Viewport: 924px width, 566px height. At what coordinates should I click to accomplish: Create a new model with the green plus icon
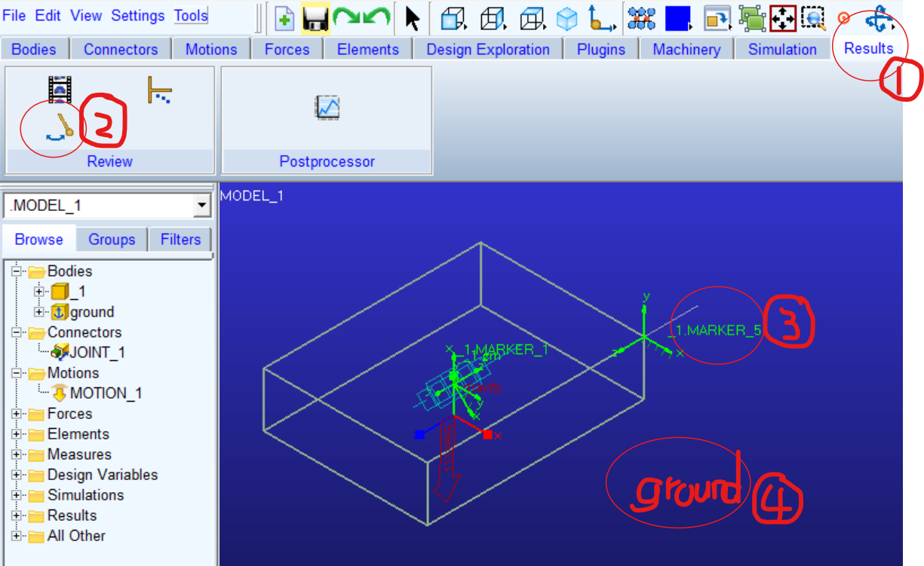click(x=285, y=19)
